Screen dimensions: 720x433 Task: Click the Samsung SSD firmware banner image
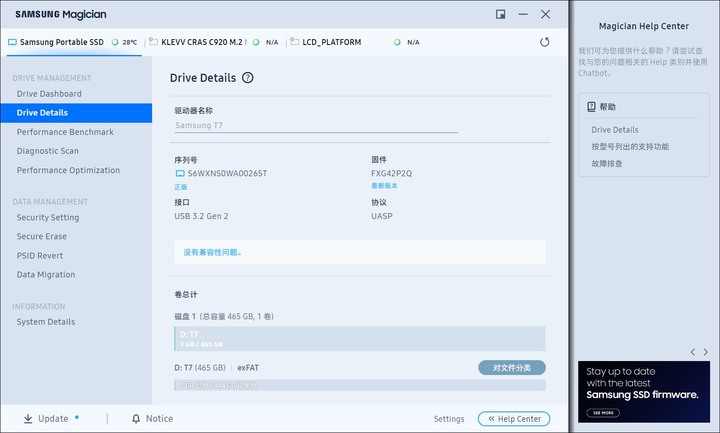coord(644,392)
